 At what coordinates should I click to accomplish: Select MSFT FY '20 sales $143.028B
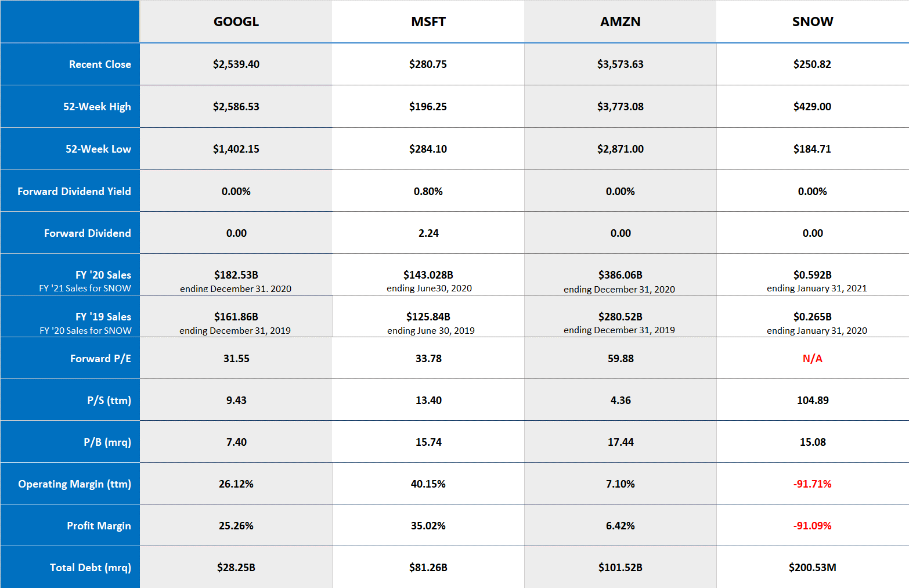428,275
